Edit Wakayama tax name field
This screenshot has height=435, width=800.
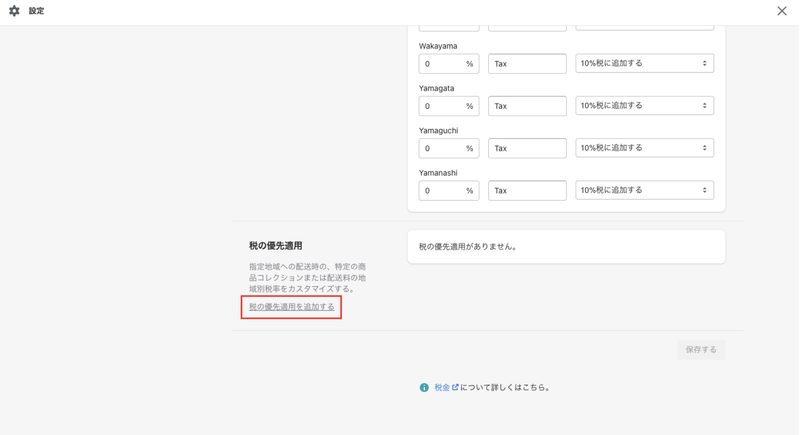coord(527,64)
